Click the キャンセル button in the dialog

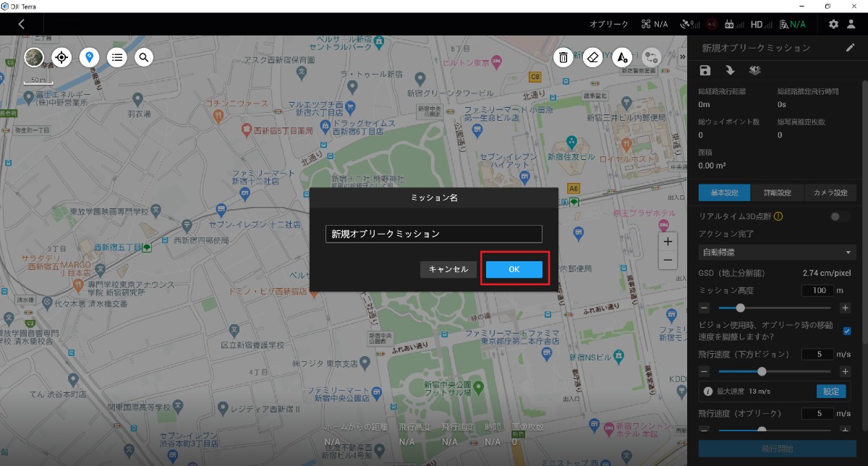click(448, 269)
